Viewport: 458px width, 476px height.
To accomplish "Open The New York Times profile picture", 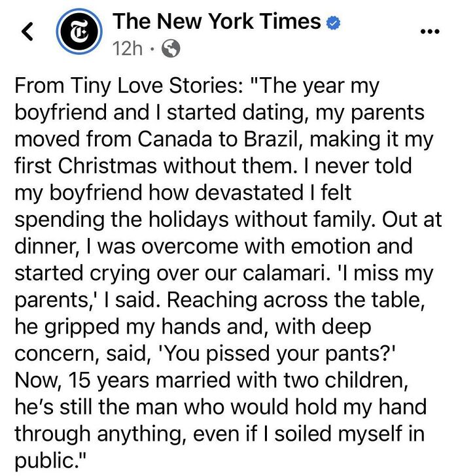I will (x=79, y=32).
